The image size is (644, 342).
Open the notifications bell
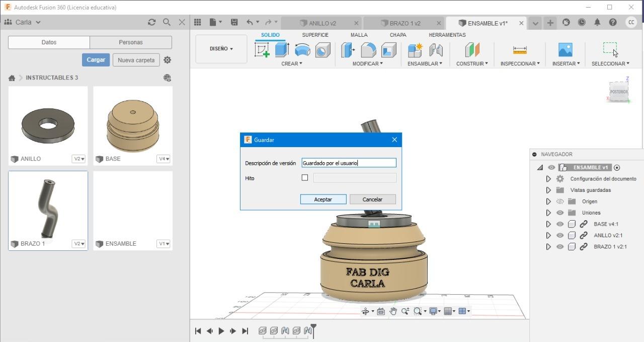[x=597, y=22]
